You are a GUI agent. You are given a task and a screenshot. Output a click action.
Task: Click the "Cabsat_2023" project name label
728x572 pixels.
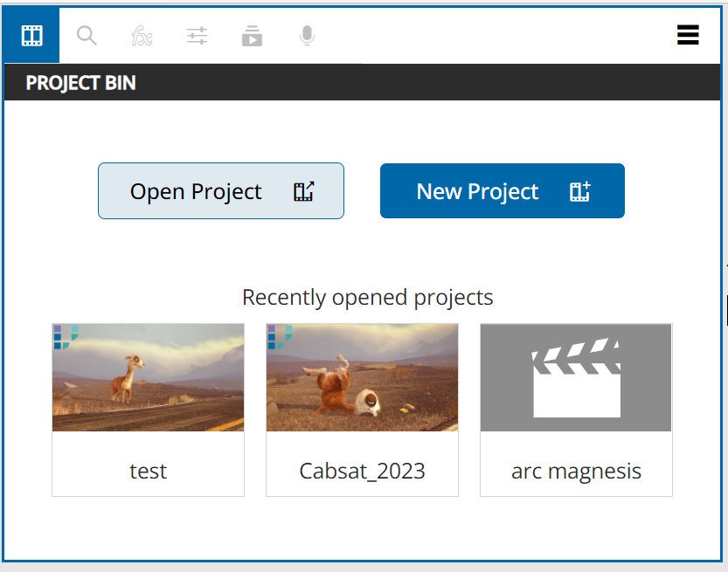click(x=362, y=472)
